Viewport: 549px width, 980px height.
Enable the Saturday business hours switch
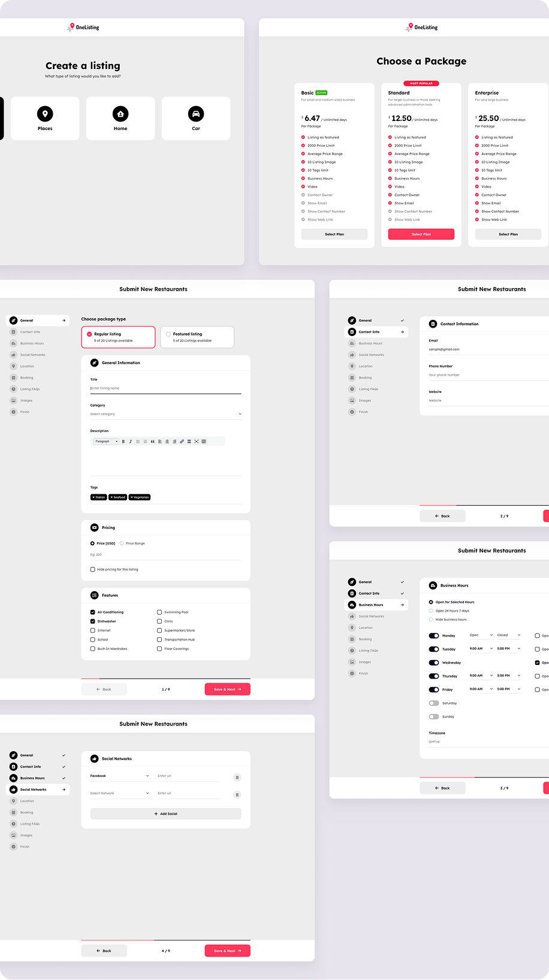(x=434, y=703)
